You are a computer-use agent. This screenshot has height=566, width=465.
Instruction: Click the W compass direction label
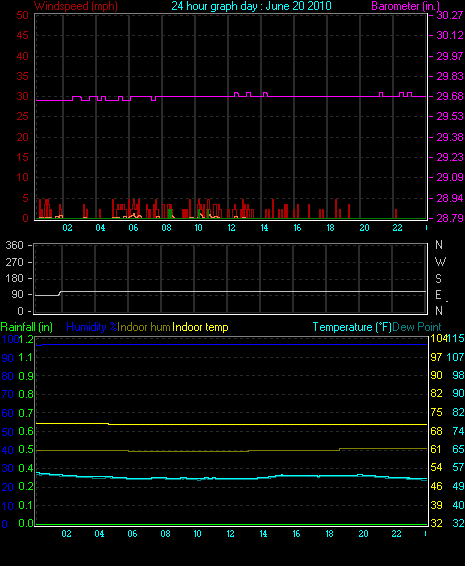pyautogui.click(x=440, y=261)
